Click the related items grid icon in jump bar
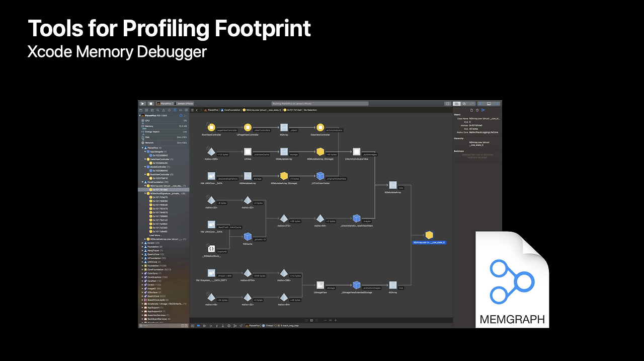 coord(192,110)
